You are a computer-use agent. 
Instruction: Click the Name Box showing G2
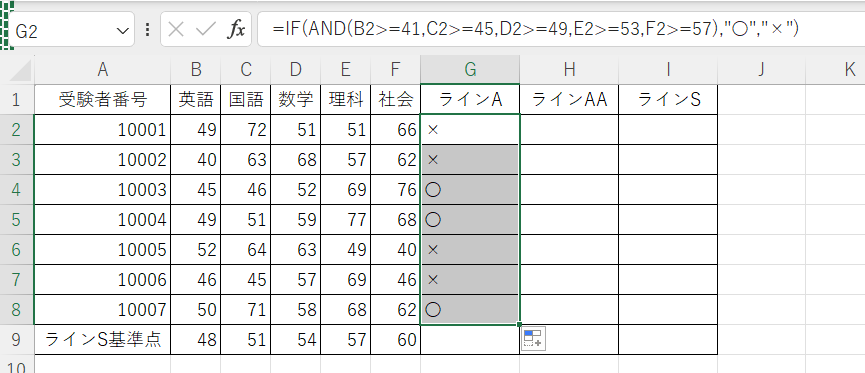click(x=64, y=31)
